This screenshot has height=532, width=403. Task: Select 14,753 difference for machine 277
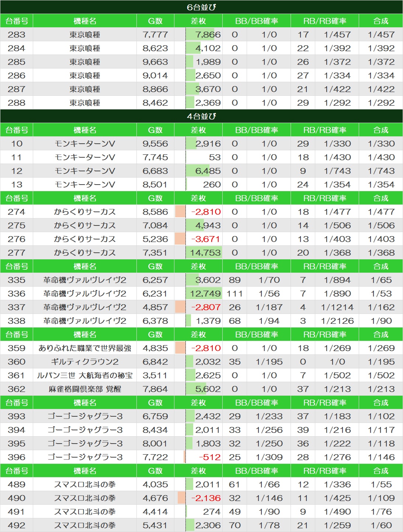(206, 253)
